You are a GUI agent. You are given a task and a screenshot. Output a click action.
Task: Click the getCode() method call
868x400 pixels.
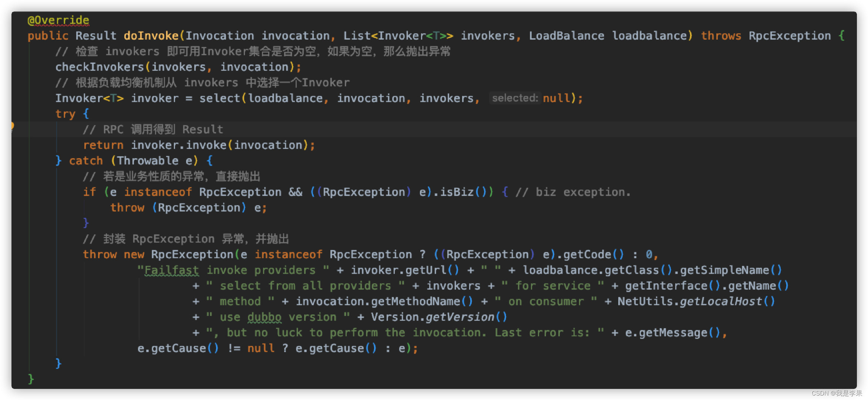(594, 255)
